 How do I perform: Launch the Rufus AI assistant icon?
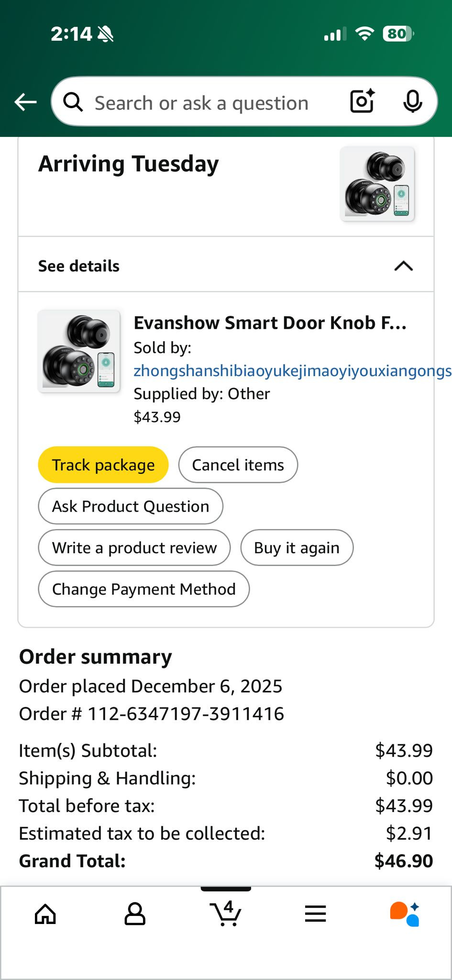click(x=405, y=914)
